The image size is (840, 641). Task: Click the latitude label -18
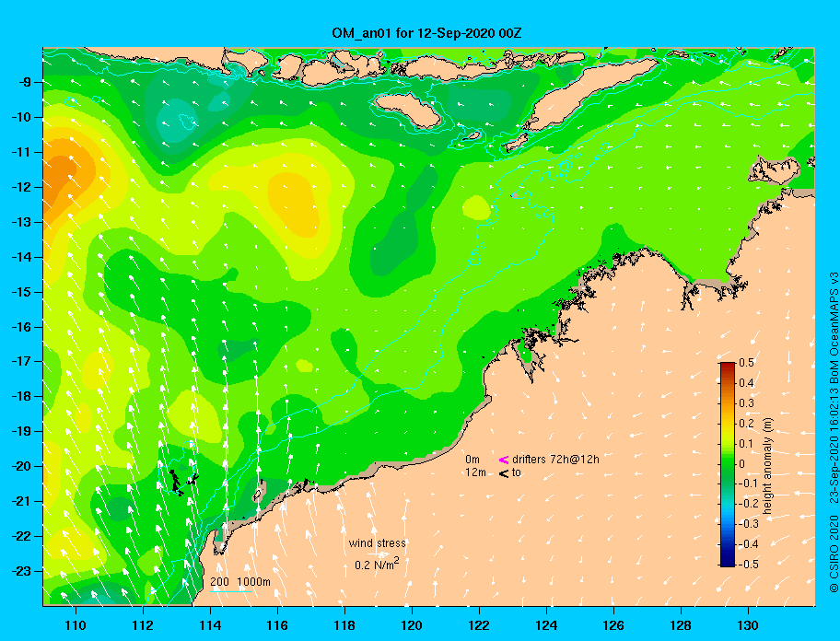coord(21,397)
